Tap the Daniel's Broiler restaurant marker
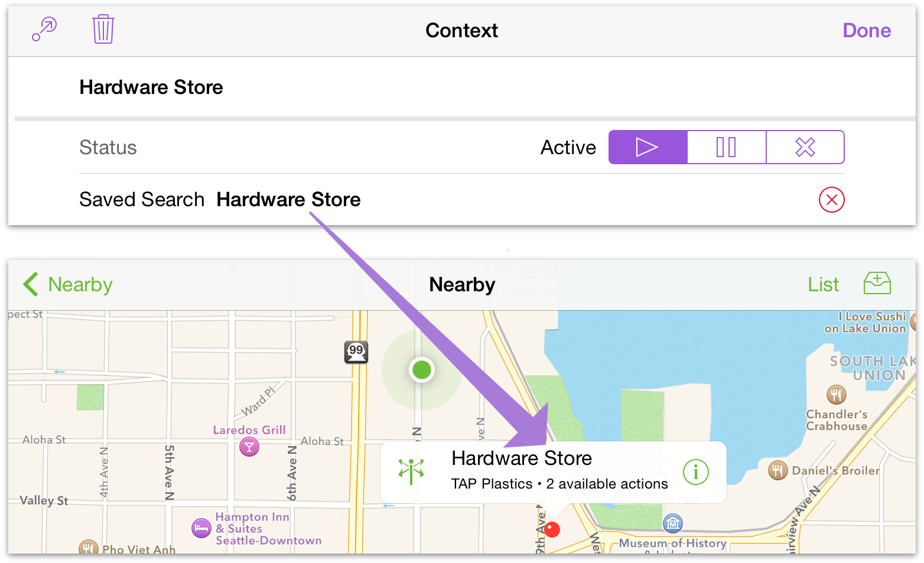The height and width of the screenshot is (563, 924). point(777,471)
